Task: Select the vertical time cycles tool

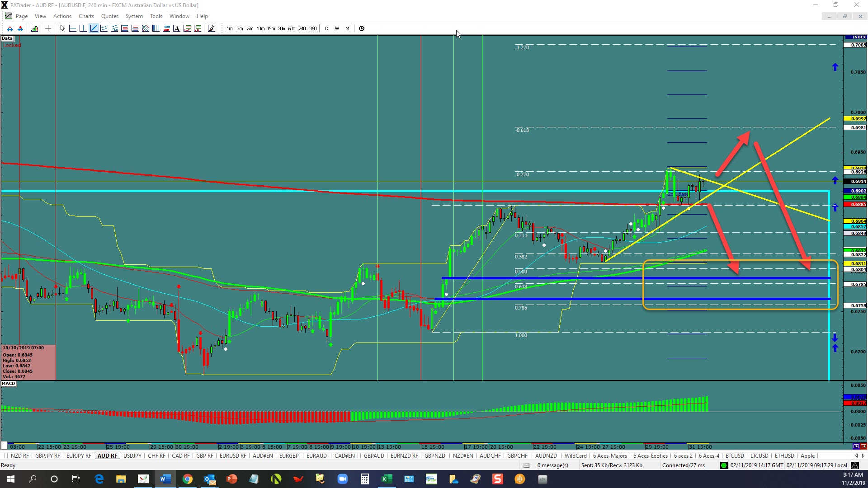Action: 156,28
